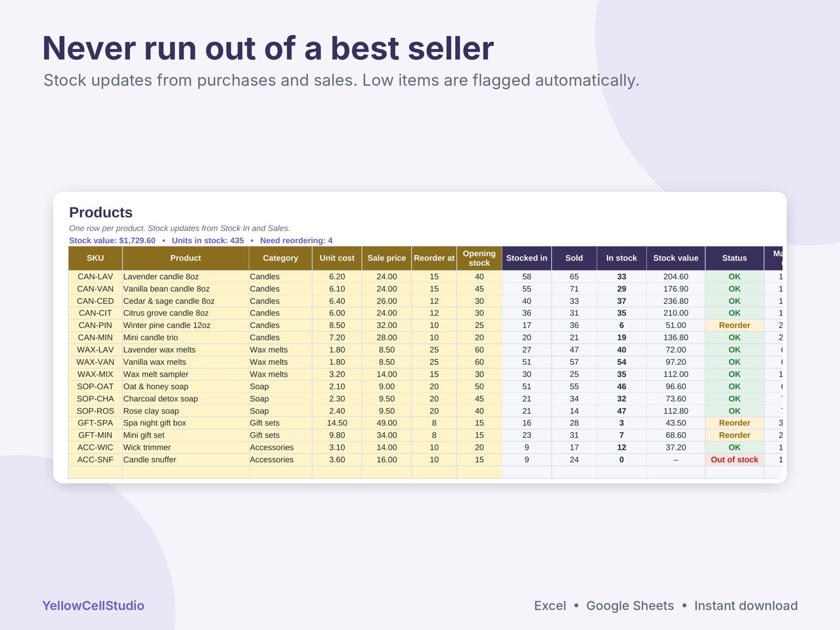Select the "Lavender candle 8oz" product cell

click(x=185, y=277)
